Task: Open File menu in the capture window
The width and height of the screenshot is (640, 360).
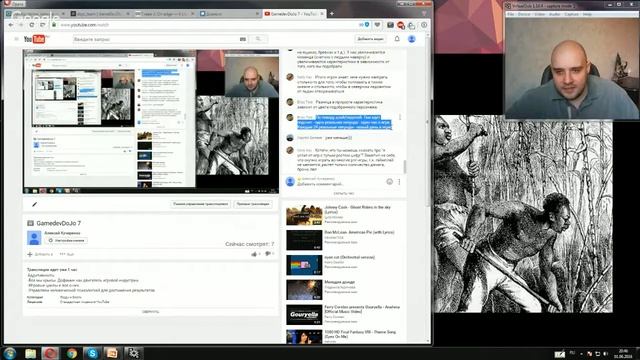Action: [x=510, y=14]
